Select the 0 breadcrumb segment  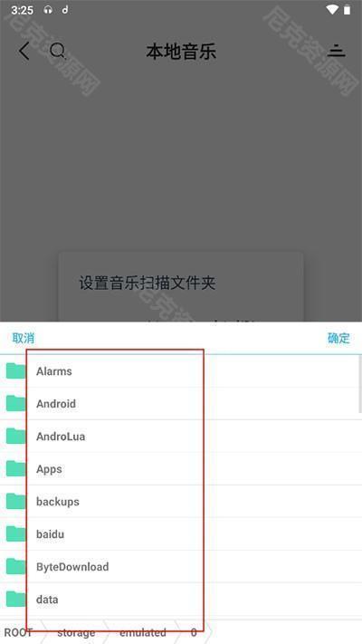[194, 632]
